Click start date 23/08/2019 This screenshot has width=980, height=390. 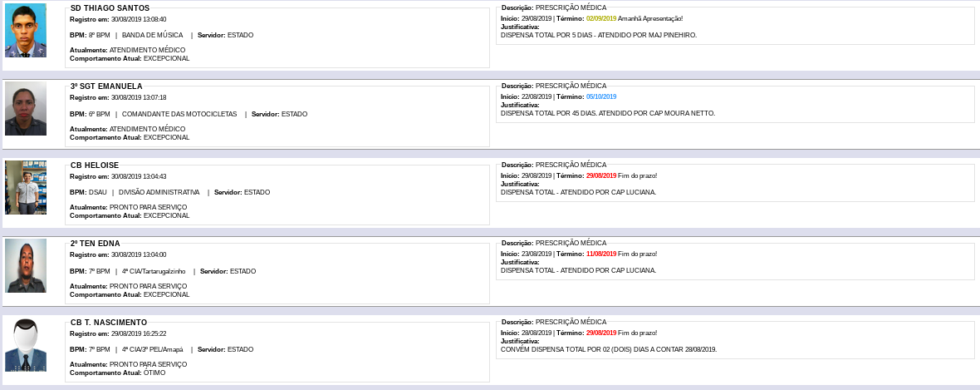click(537, 254)
